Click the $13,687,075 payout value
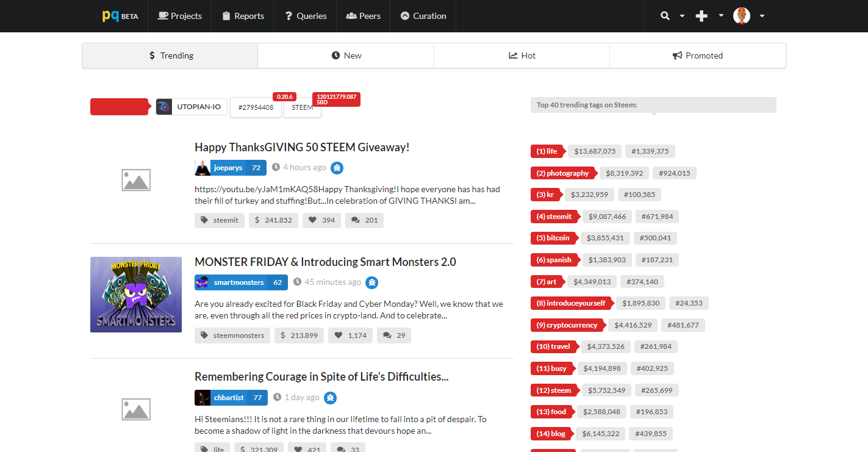Image resolution: width=868 pixels, height=452 pixels. tap(595, 151)
